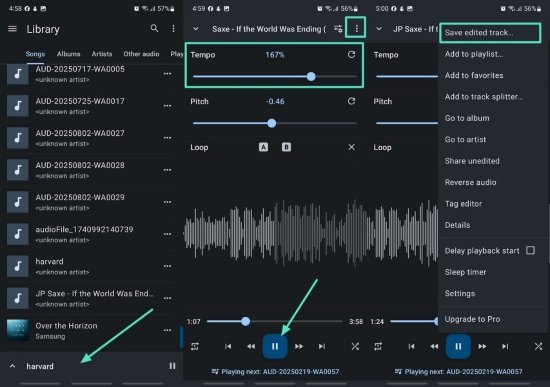Open options for the harvard song row

point(167,266)
